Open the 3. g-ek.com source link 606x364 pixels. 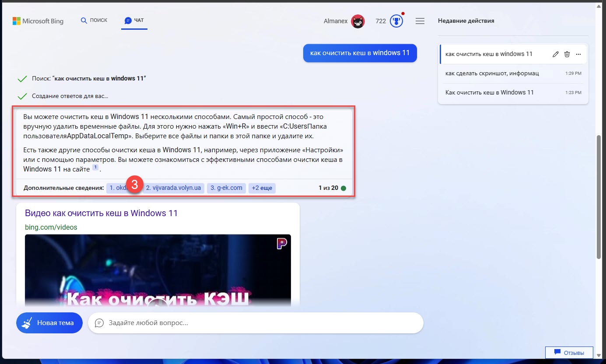point(226,188)
